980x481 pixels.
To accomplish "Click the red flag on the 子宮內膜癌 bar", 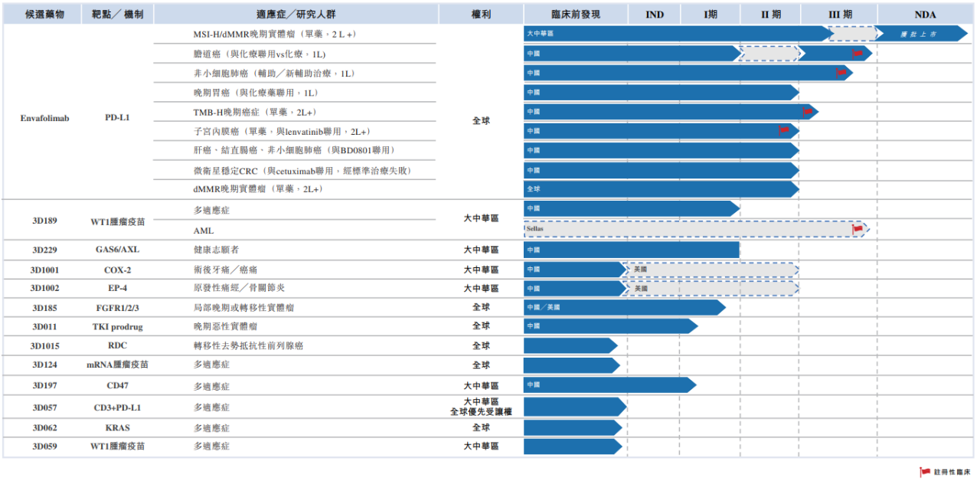I will [x=784, y=130].
